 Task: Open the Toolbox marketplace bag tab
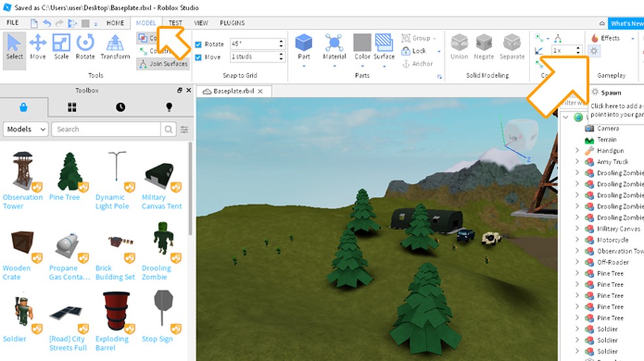tap(24, 107)
